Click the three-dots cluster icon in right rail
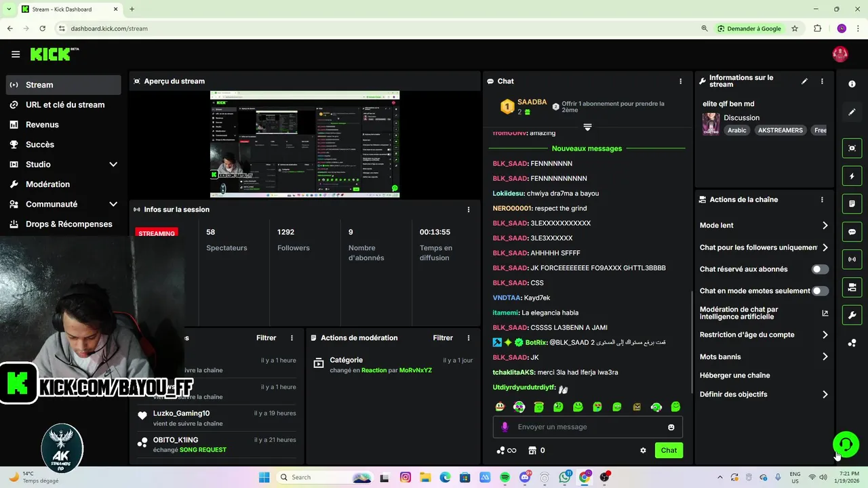 (852, 343)
